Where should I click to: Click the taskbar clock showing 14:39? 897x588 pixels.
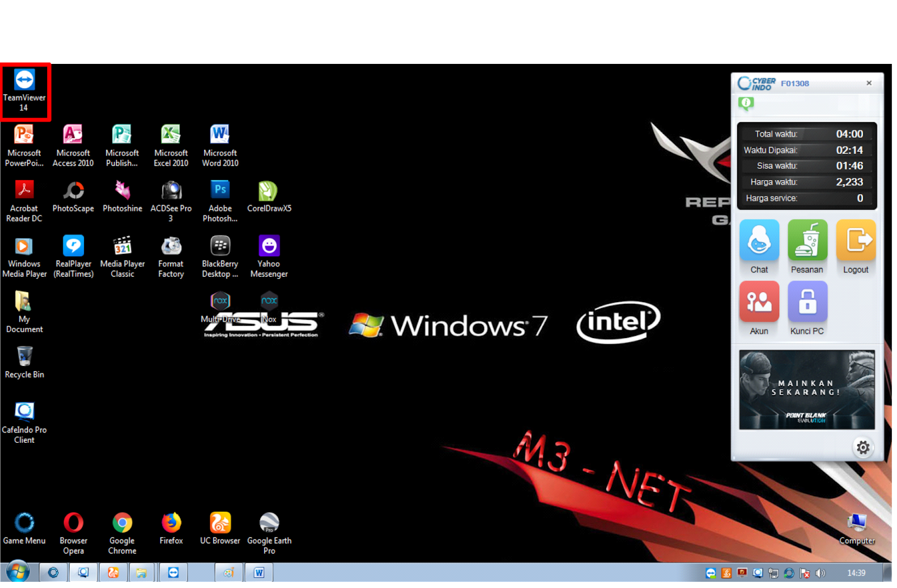coord(856,573)
